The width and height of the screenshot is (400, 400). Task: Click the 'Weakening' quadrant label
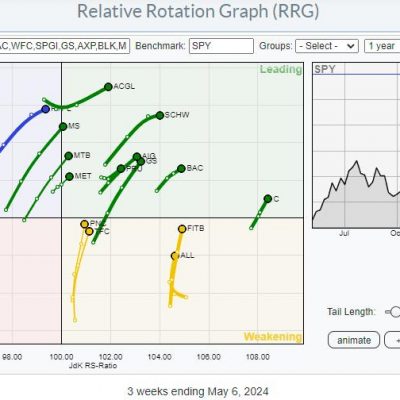(273, 337)
